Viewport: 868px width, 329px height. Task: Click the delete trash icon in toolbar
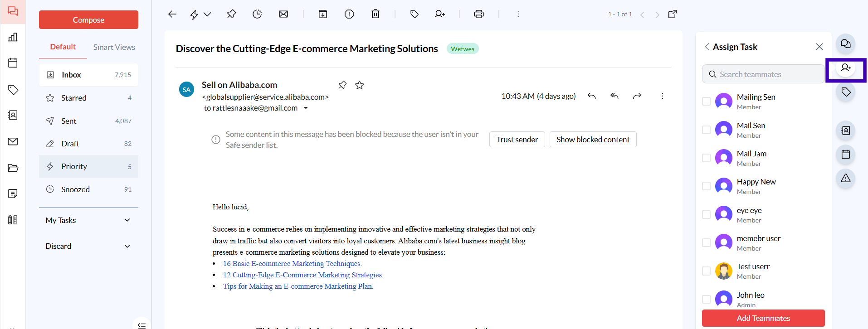click(375, 14)
